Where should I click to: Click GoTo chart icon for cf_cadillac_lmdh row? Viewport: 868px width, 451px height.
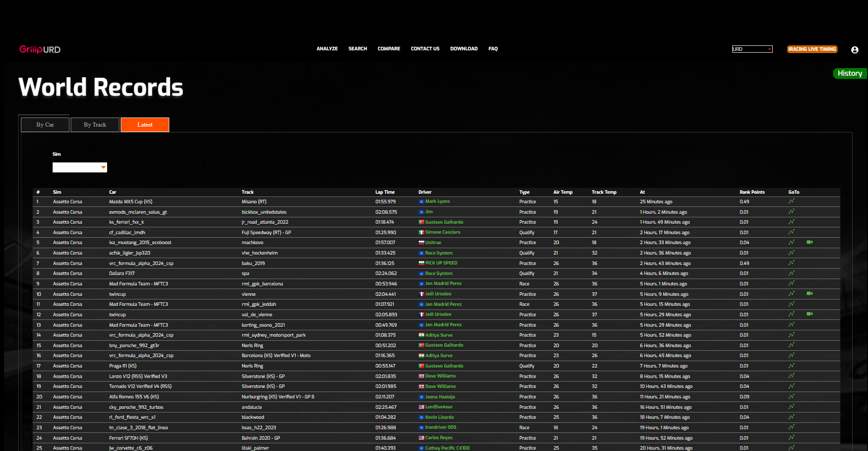coord(791,232)
